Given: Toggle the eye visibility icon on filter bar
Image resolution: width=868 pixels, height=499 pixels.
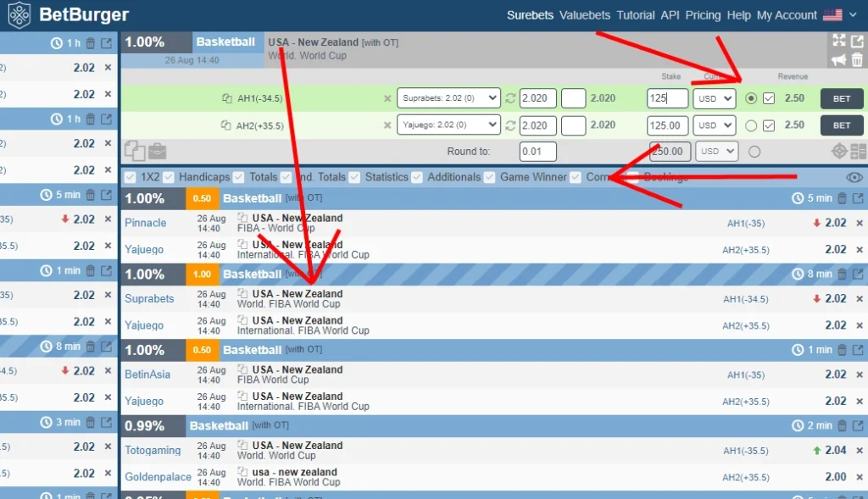Looking at the screenshot, I should pyautogui.click(x=854, y=177).
